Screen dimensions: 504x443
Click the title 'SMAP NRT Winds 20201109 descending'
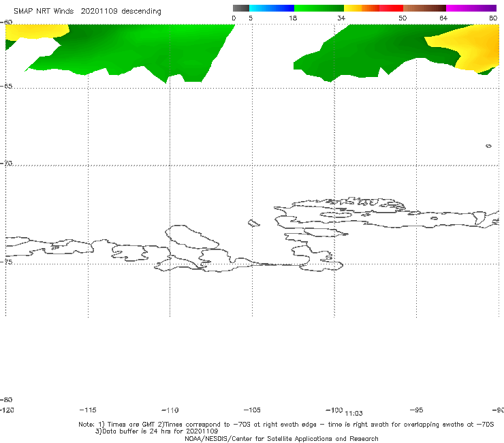(x=87, y=12)
